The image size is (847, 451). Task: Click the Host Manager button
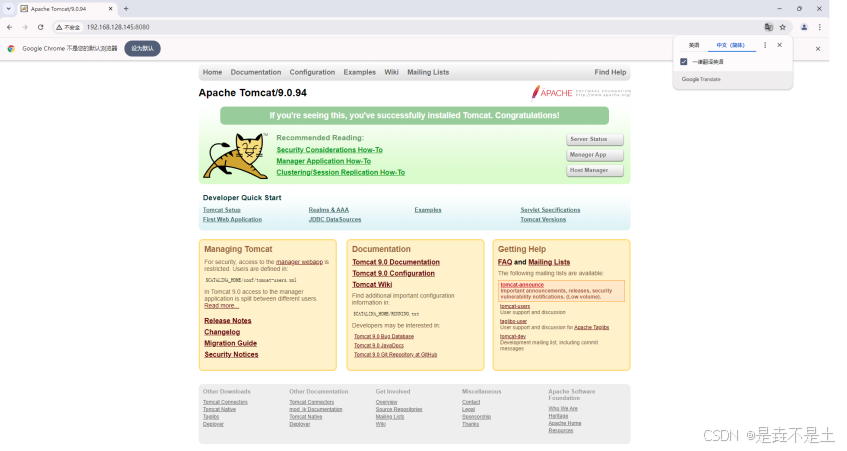595,171
